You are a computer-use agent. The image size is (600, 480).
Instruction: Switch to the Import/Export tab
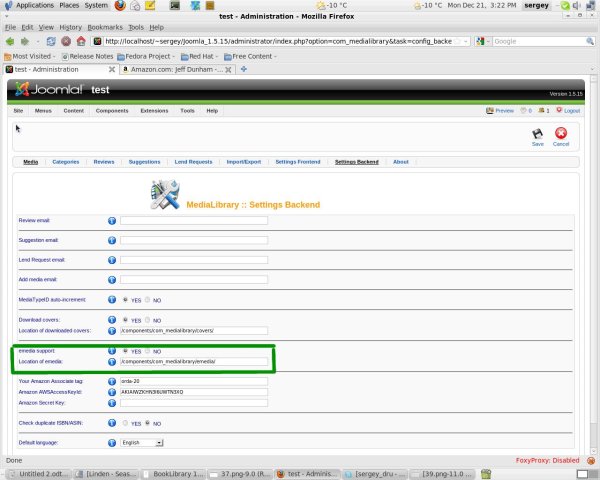pyautogui.click(x=244, y=162)
